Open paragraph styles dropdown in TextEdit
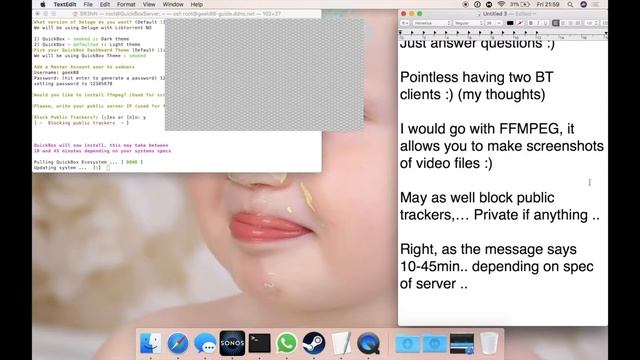The height and width of the screenshot is (360, 640). point(405,23)
